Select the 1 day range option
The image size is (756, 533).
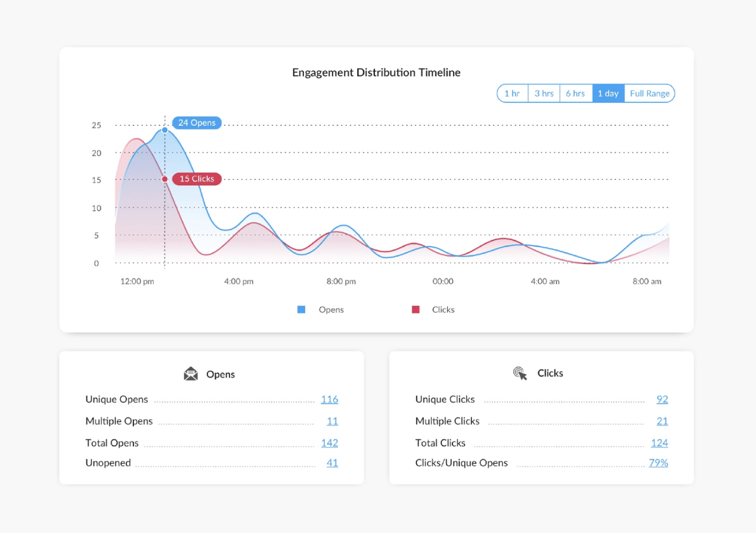[607, 93]
